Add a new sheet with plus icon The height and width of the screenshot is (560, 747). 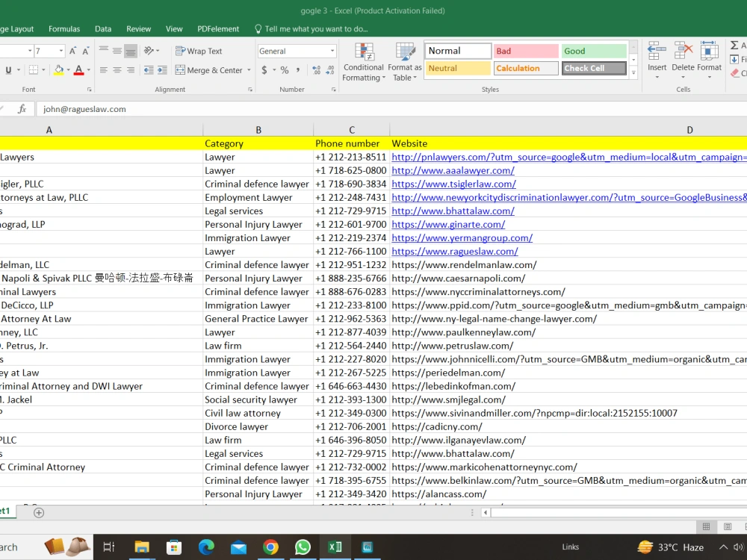click(39, 512)
